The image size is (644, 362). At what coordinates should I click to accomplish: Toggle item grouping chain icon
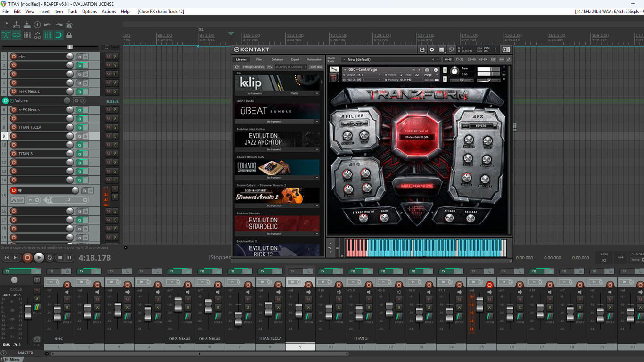17,35
